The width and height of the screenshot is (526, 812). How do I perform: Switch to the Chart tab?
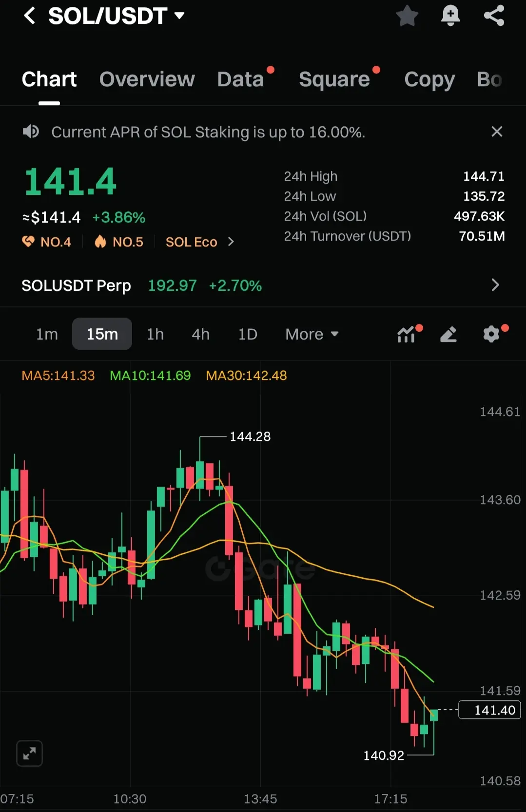(49, 79)
